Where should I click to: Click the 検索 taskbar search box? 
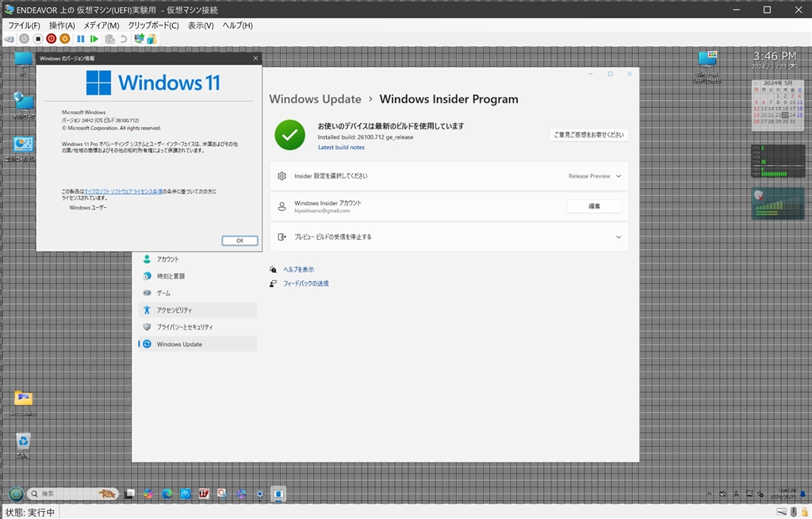tap(72, 494)
